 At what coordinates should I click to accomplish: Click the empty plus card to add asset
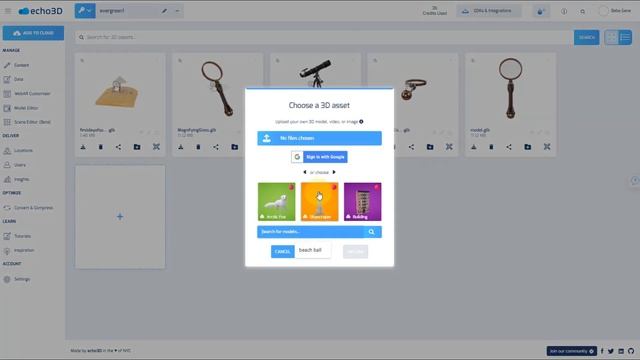click(120, 217)
